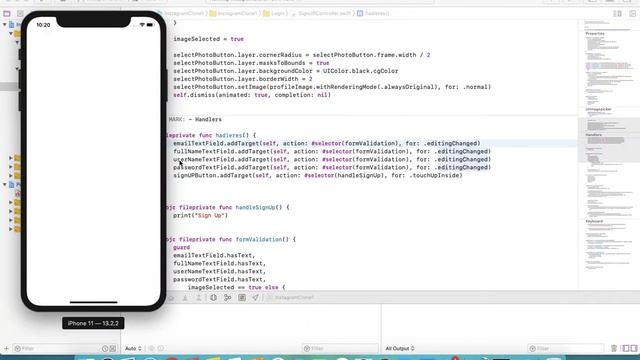Click the simulator Wi-Fi status icon
Viewport: 640px width, 360px height.
[142, 25]
